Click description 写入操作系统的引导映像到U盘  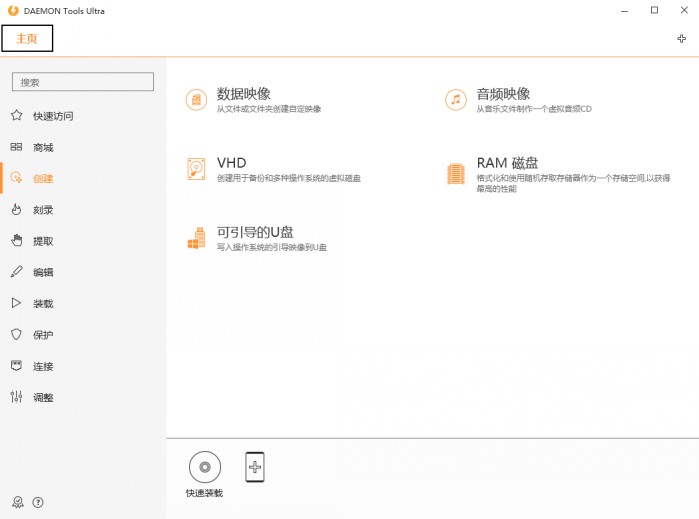tap(272, 247)
